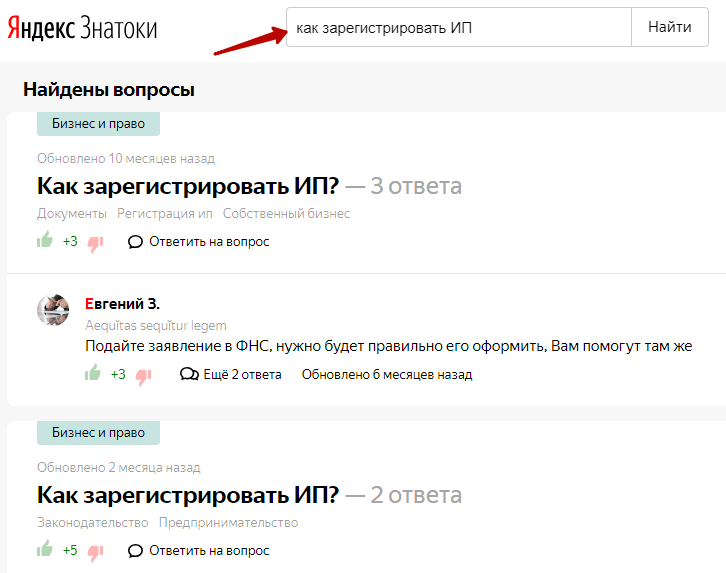726x573 pixels.
Task: Dislike the first ИП question
Action: pyautogui.click(x=95, y=242)
